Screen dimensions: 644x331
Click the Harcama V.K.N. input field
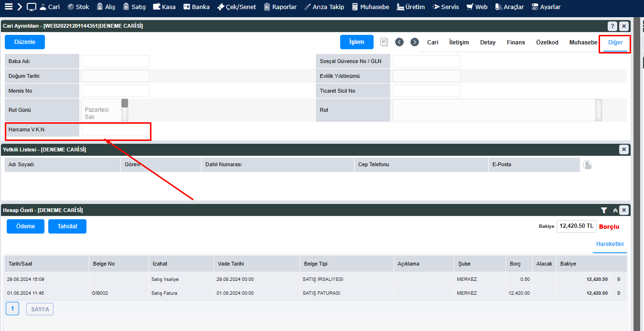pos(116,130)
